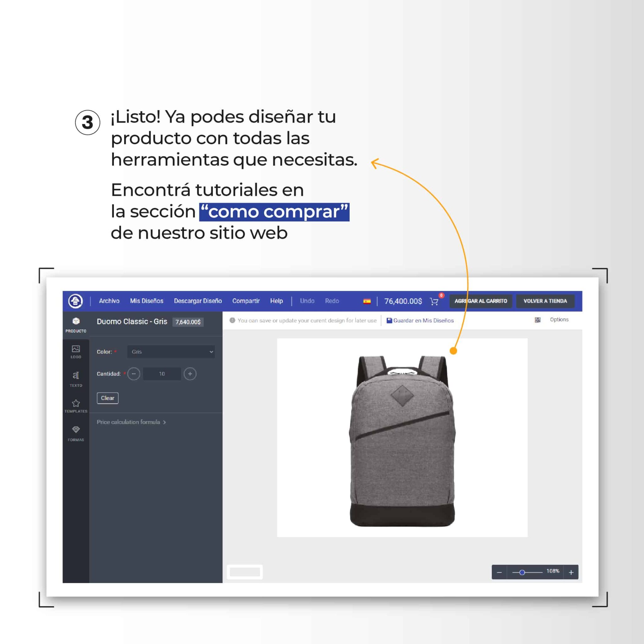Screen dimensions: 644x644
Task: Click the site logo icon
Action: click(75, 301)
